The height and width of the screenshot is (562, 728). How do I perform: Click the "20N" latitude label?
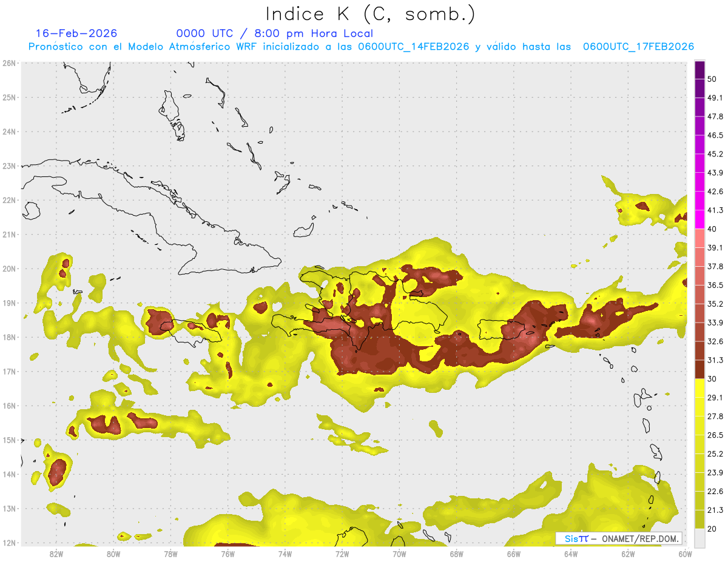click(x=8, y=269)
